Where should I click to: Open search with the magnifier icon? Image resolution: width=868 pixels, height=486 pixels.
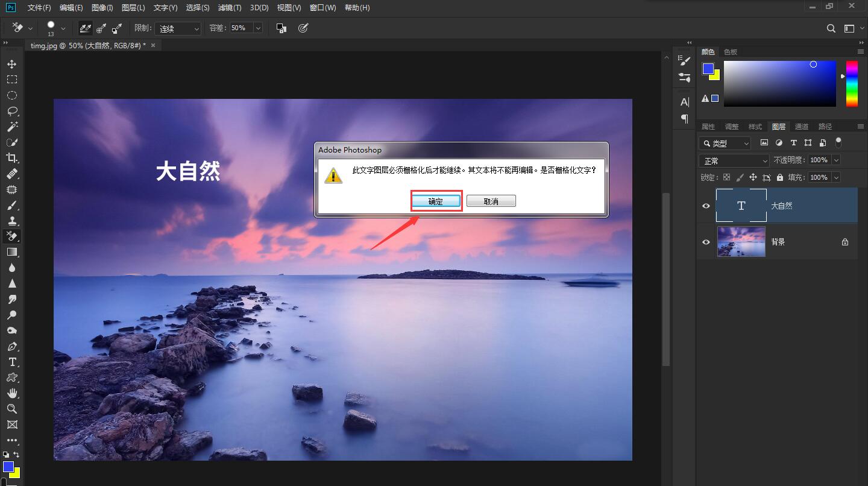pyautogui.click(x=831, y=28)
